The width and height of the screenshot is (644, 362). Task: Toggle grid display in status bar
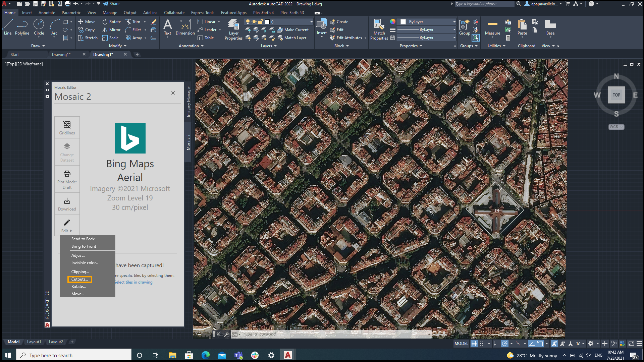coord(474,344)
